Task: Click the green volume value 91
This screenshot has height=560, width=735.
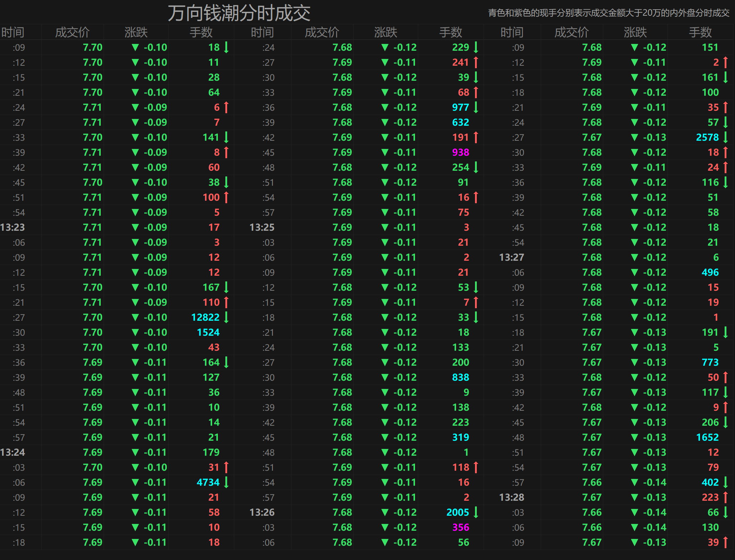Action: click(x=464, y=182)
